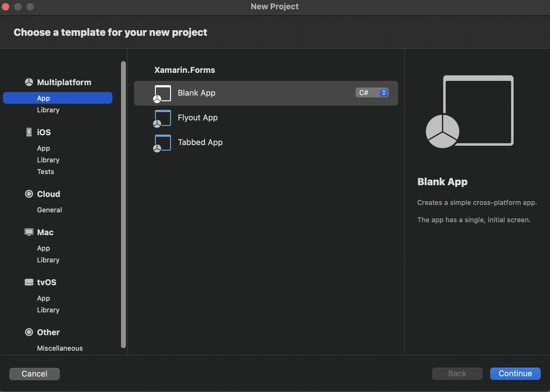Choose the Flyout App template label
This screenshot has width=550, height=392.
[x=198, y=118]
